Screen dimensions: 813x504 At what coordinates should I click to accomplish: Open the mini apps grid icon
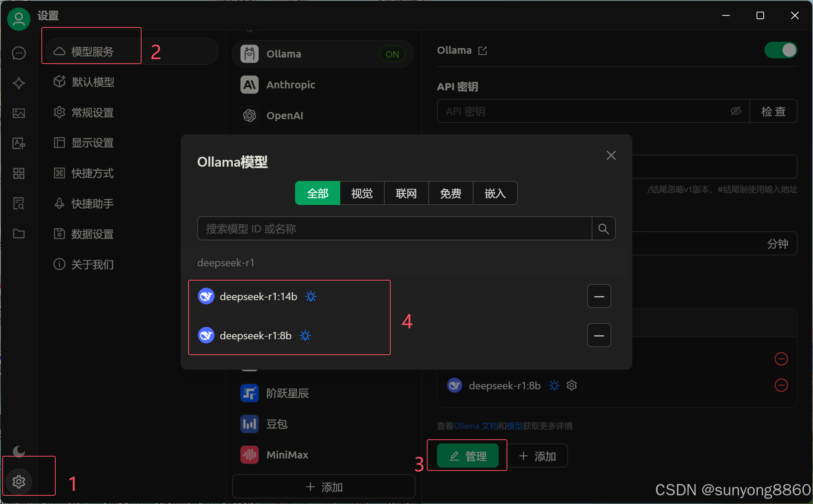tap(19, 173)
